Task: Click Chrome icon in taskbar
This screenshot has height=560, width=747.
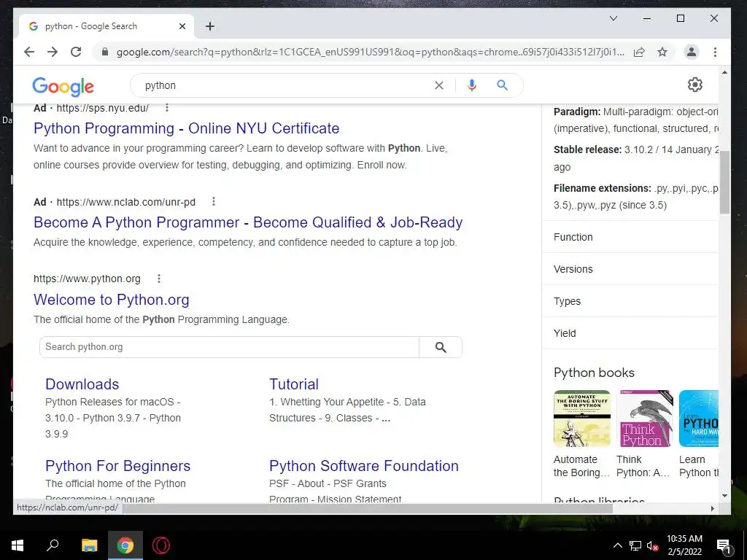Action: [x=125, y=545]
